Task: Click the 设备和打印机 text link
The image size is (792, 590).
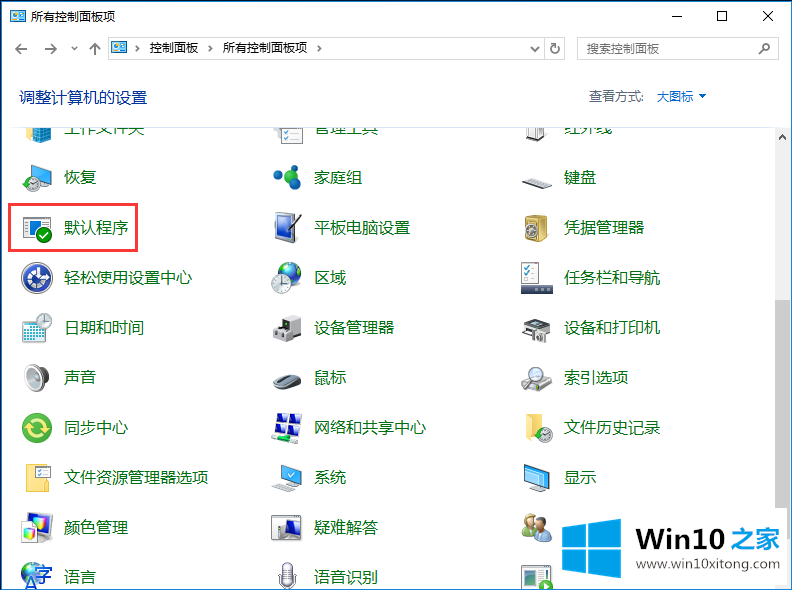Action: pos(612,328)
